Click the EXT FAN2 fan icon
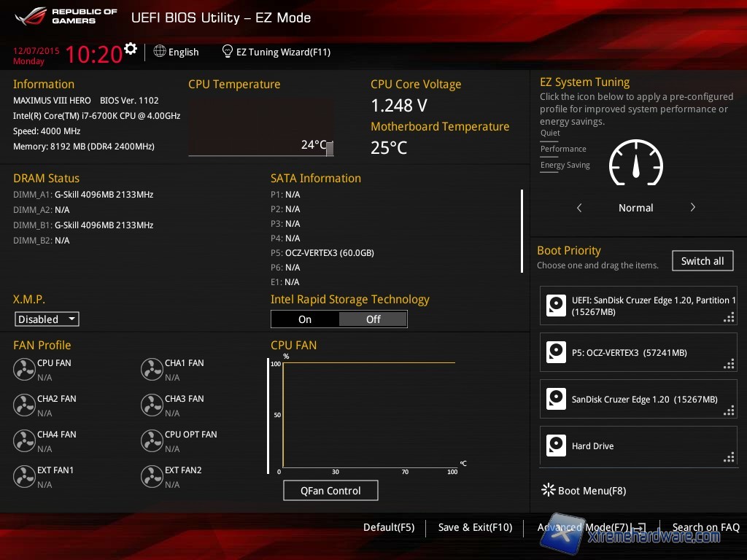The width and height of the screenshot is (747, 560). 152,477
